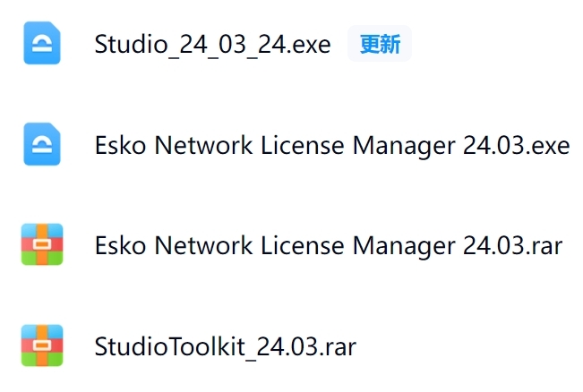Click the blue icon beside License Manager 24.03.exe
Image resolution: width=583 pixels, height=392 pixels.
tap(41, 145)
